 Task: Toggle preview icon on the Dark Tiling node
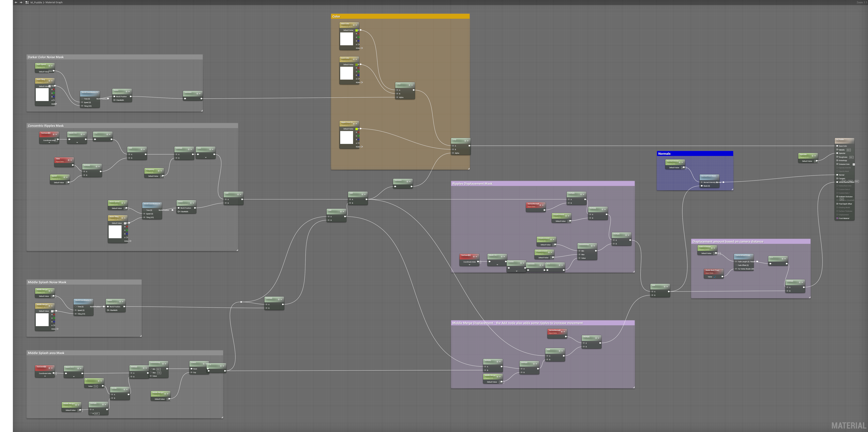[x=49, y=81]
